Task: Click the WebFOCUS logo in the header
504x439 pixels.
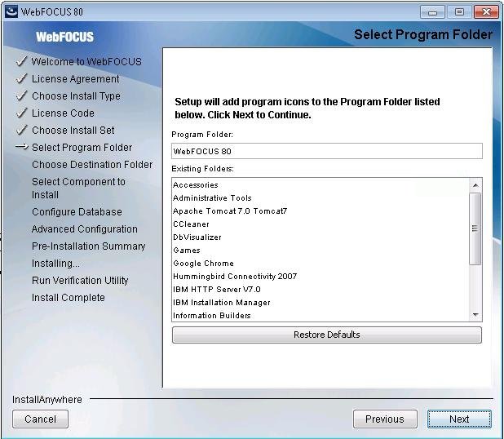Action: click(x=64, y=37)
